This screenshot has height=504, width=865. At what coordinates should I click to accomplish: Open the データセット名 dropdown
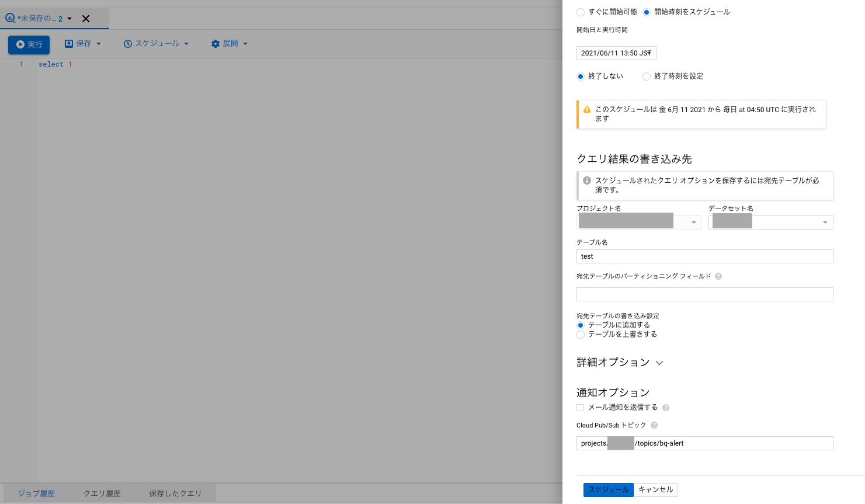(x=825, y=223)
